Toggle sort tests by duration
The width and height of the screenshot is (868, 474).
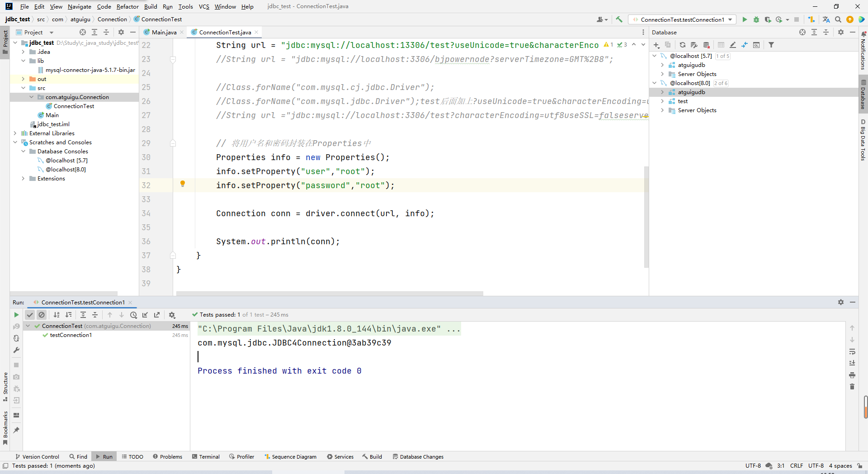coord(68,315)
